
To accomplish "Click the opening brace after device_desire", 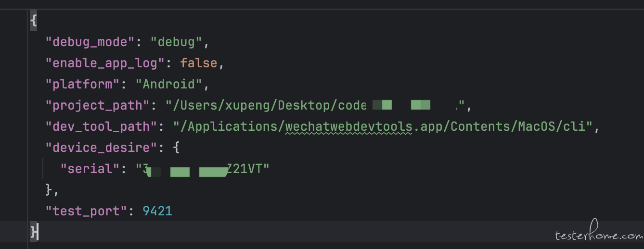I will click(x=176, y=147).
